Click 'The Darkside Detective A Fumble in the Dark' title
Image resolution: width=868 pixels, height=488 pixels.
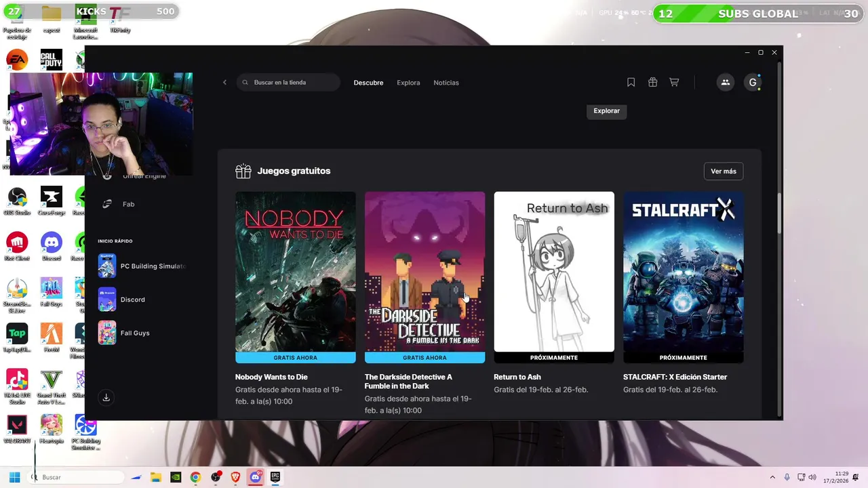[x=408, y=382]
